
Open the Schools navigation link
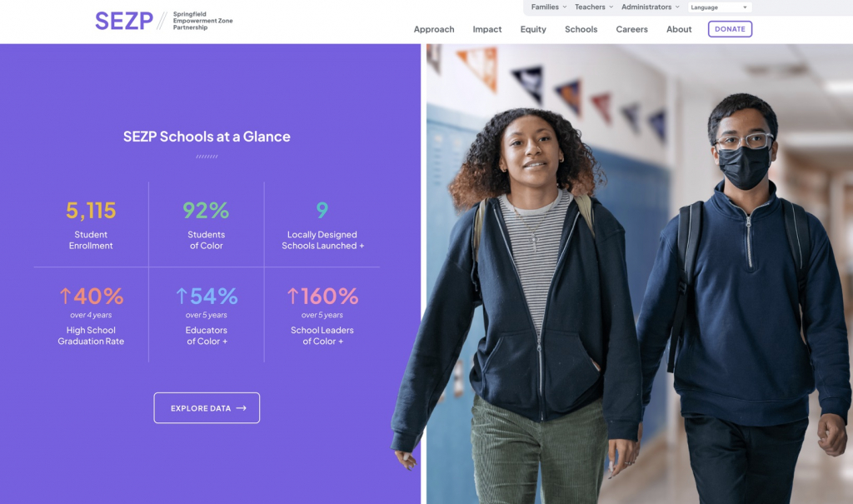tap(581, 29)
